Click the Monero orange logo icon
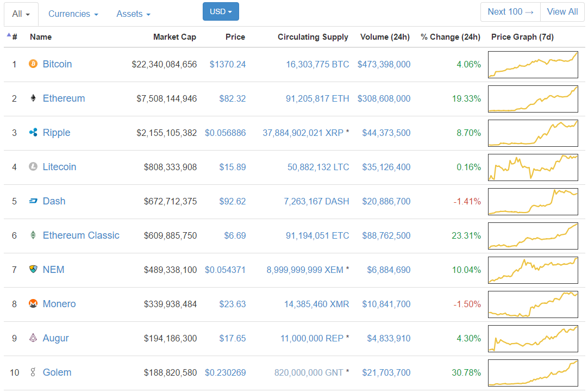The height and width of the screenshot is (392, 588). coord(33,303)
